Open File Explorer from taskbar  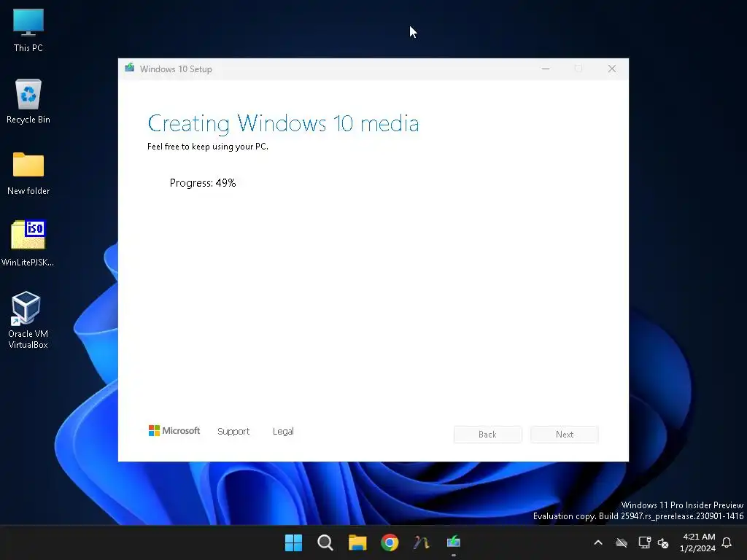coord(357,542)
